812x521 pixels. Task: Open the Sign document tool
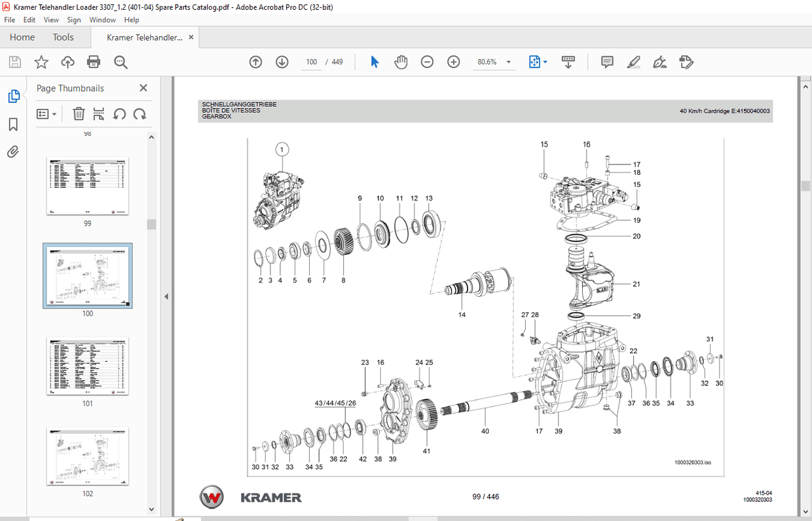coord(659,62)
